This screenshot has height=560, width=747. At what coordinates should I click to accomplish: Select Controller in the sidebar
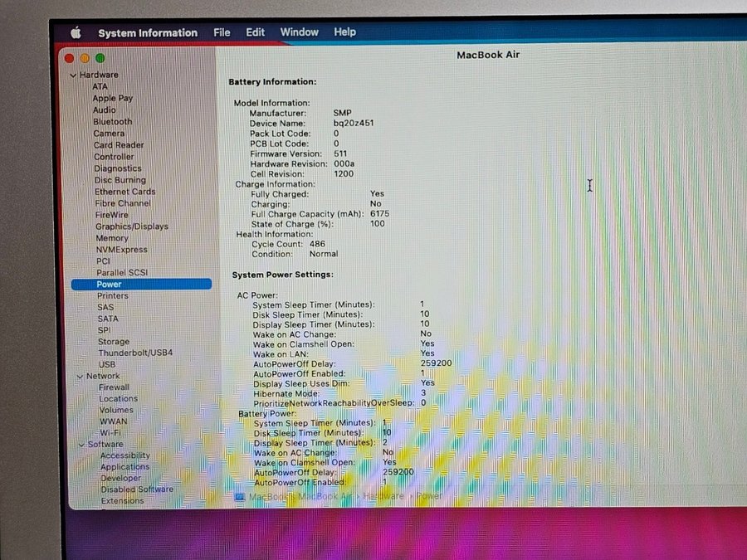(x=114, y=157)
